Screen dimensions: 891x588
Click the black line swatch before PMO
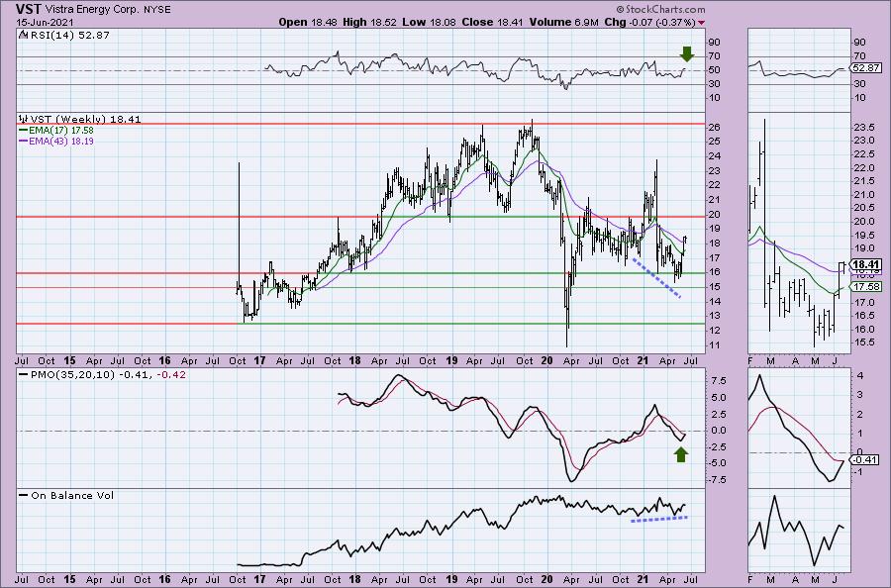coord(24,375)
